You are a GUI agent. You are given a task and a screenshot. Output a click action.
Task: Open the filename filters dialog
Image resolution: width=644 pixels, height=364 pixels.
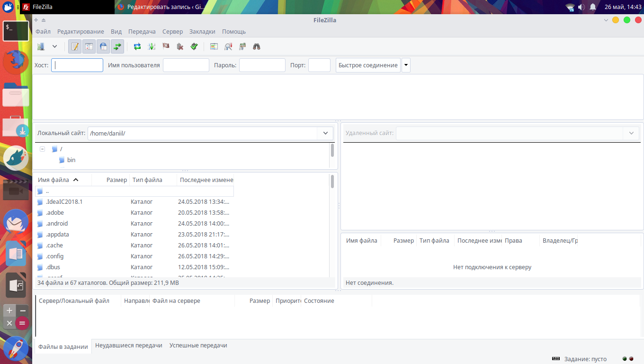214,46
